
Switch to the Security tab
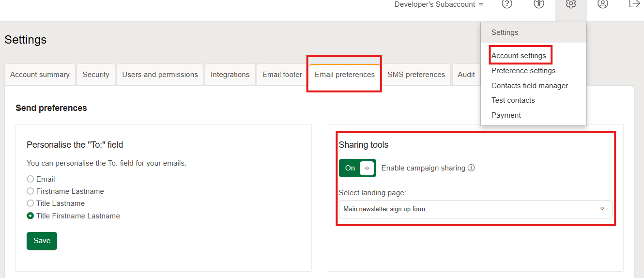coord(96,75)
